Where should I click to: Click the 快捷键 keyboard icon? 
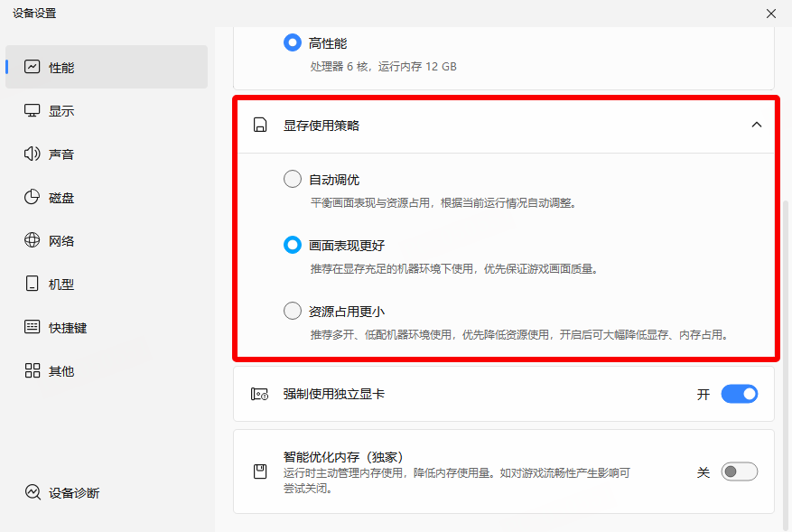coord(33,327)
